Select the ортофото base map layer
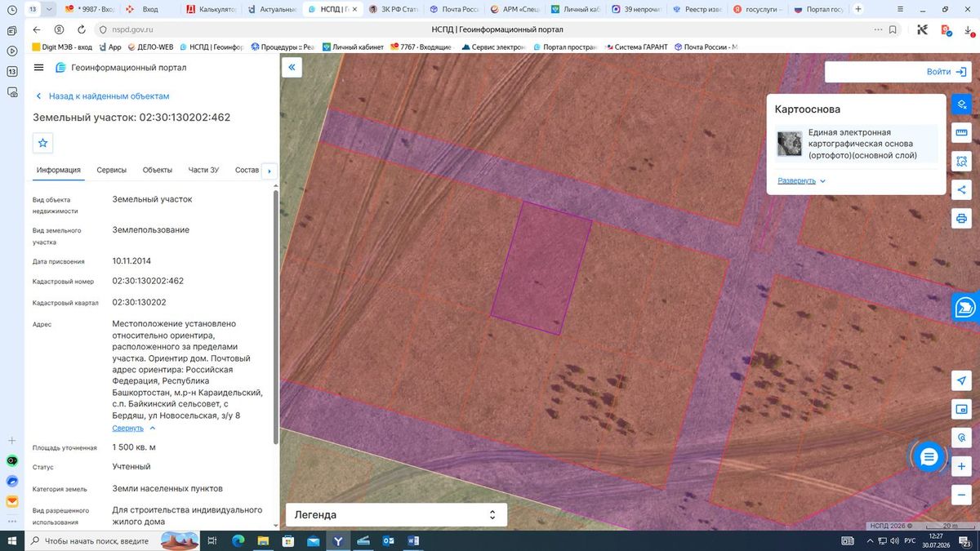 point(856,144)
